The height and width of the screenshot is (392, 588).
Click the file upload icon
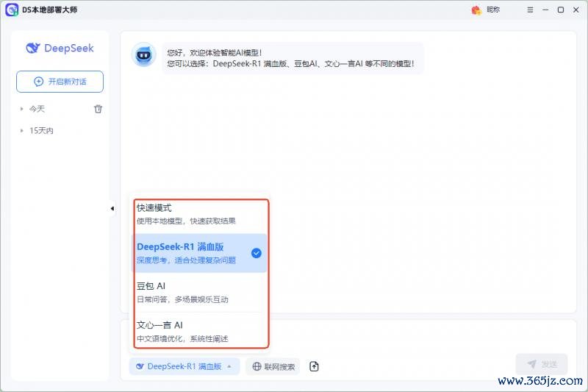tap(314, 366)
